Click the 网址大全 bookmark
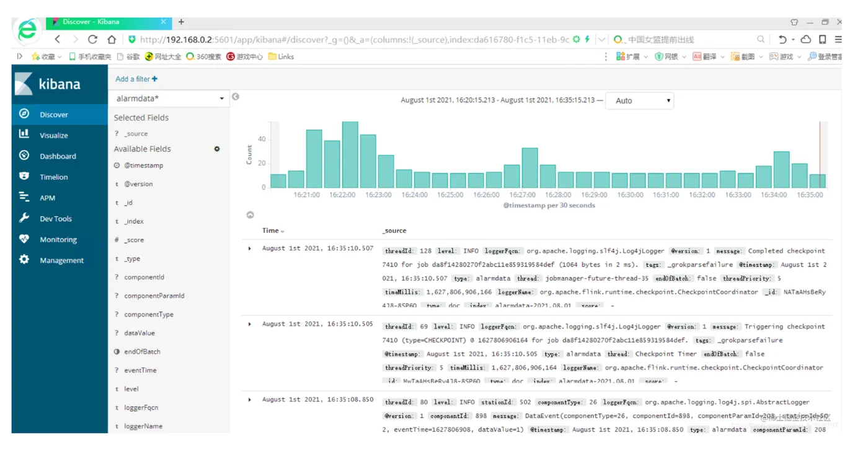Screen dimensions: 868x464 pos(163,56)
